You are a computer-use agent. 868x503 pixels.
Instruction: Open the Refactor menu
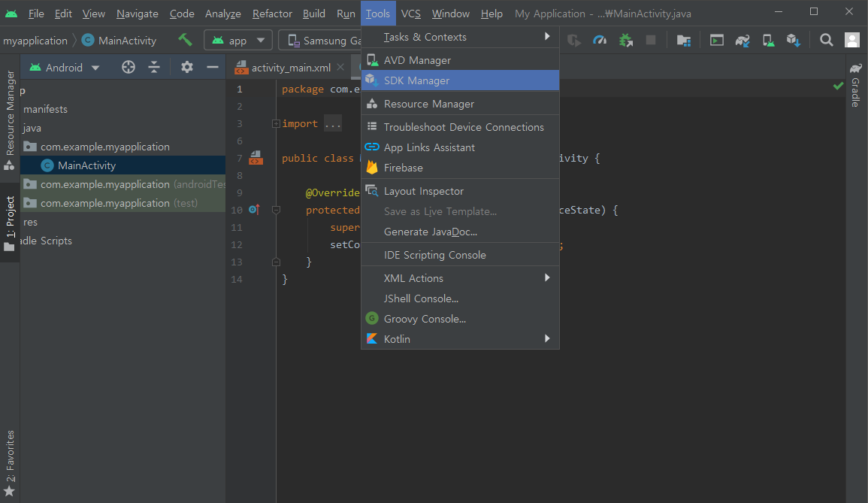272,14
